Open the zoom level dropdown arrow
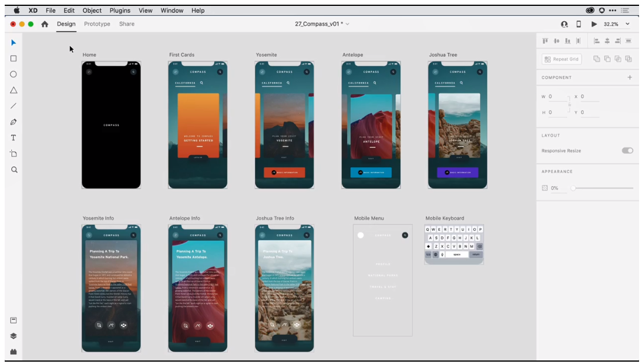This screenshot has width=642, height=364. point(627,24)
